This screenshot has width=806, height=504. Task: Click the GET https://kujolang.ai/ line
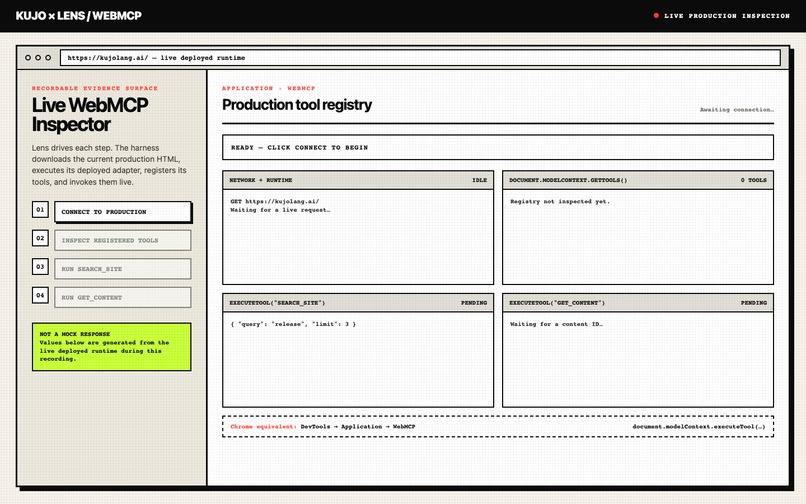(274, 202)
